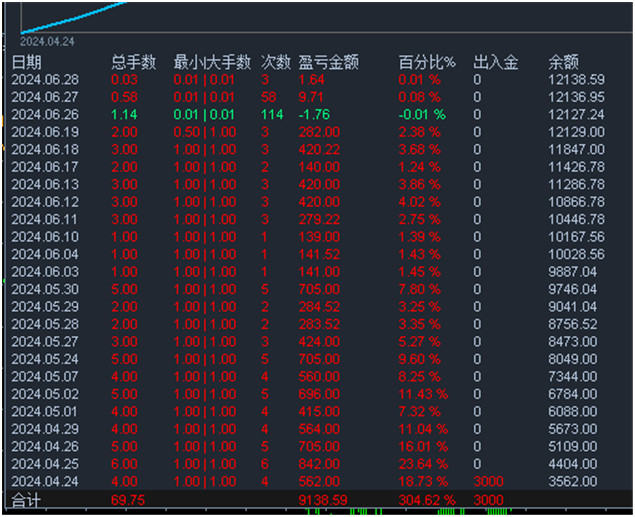The width and height of the screenshot is (635, 517).
Task: Click the total percentage 304.62 %
Action: point(427,499)
